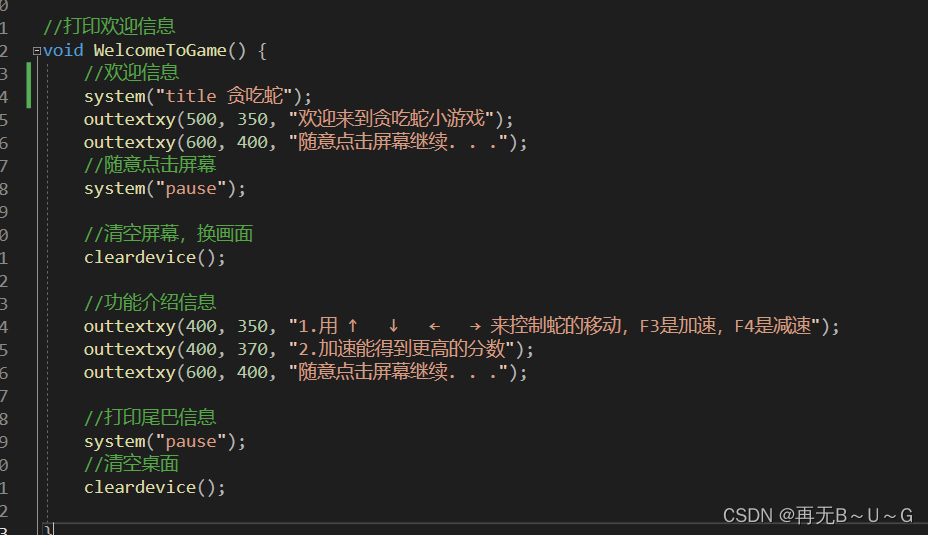Viewport: 928px width, 535px height.
Task: Click the string about F3是加速
Action: pos(555,326)
